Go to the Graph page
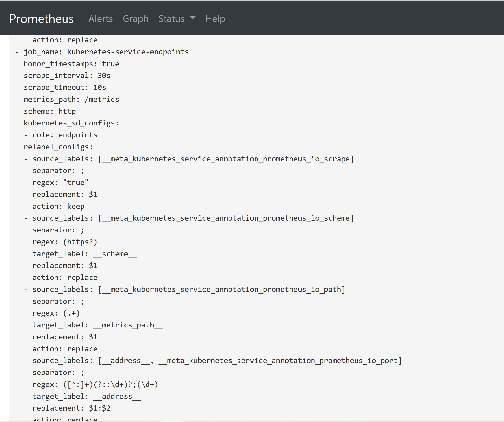The height and width of the screenshot is (422, 504). tap(136, 19)
